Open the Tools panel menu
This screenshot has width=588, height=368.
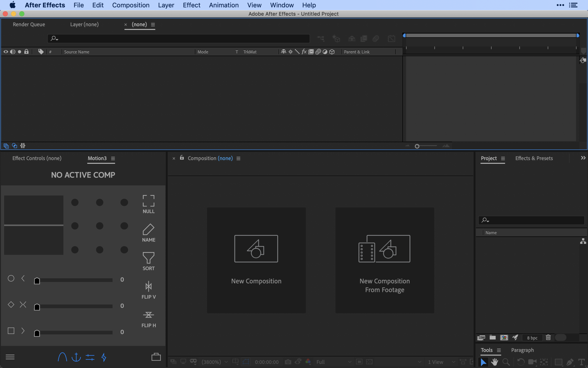click(499, 350)
